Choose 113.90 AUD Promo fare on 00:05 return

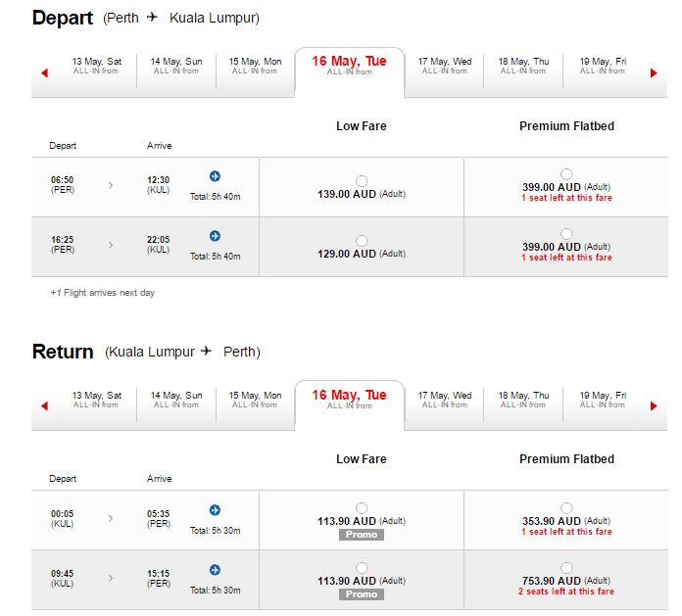pyautogui.click(x=362, y=507)
